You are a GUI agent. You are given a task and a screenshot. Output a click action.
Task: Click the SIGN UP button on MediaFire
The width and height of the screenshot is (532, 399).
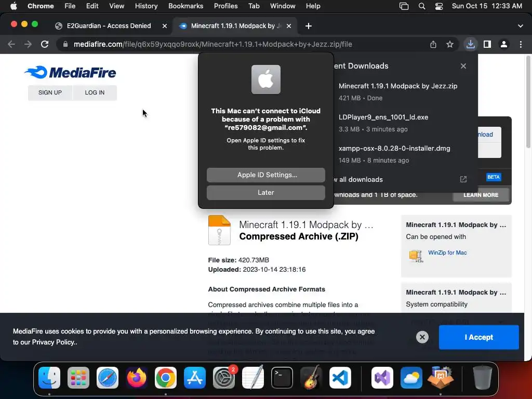50,92
